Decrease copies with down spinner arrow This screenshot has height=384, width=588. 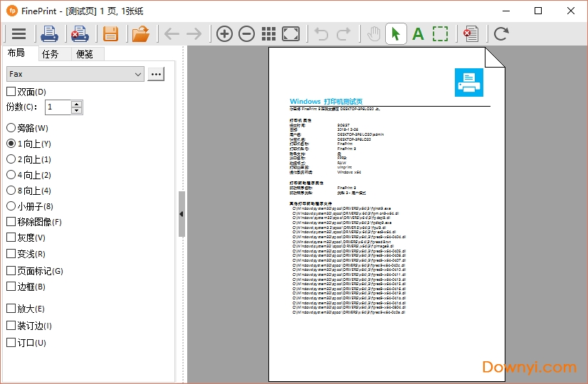76,110
